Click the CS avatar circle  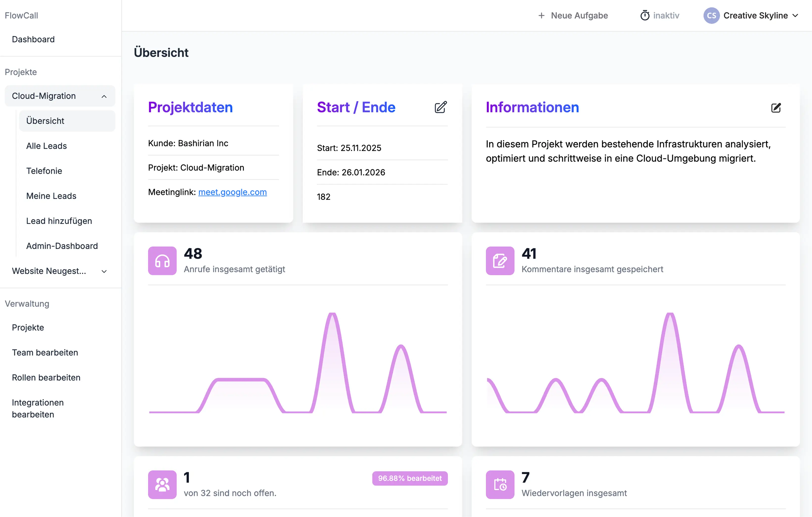click(711, 16)
